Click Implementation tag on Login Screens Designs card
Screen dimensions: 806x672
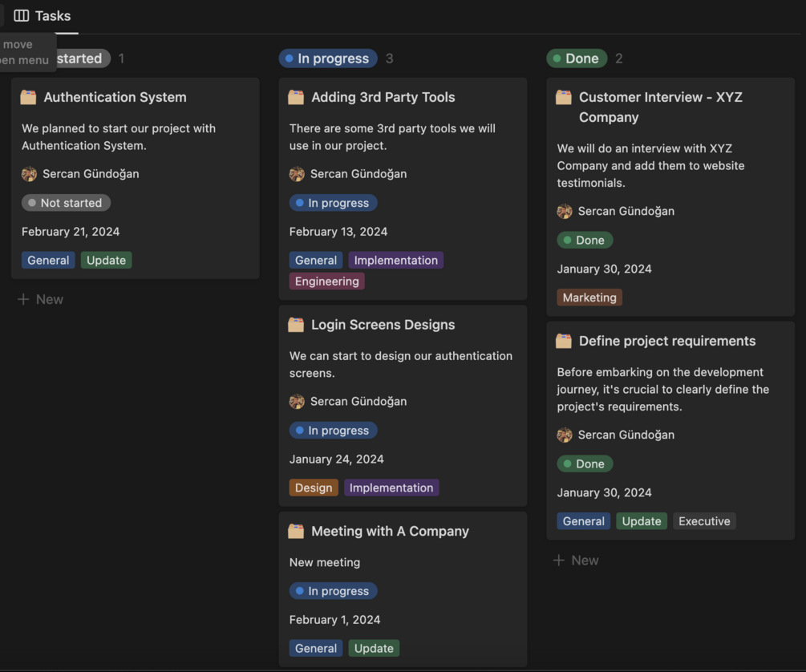391,488
